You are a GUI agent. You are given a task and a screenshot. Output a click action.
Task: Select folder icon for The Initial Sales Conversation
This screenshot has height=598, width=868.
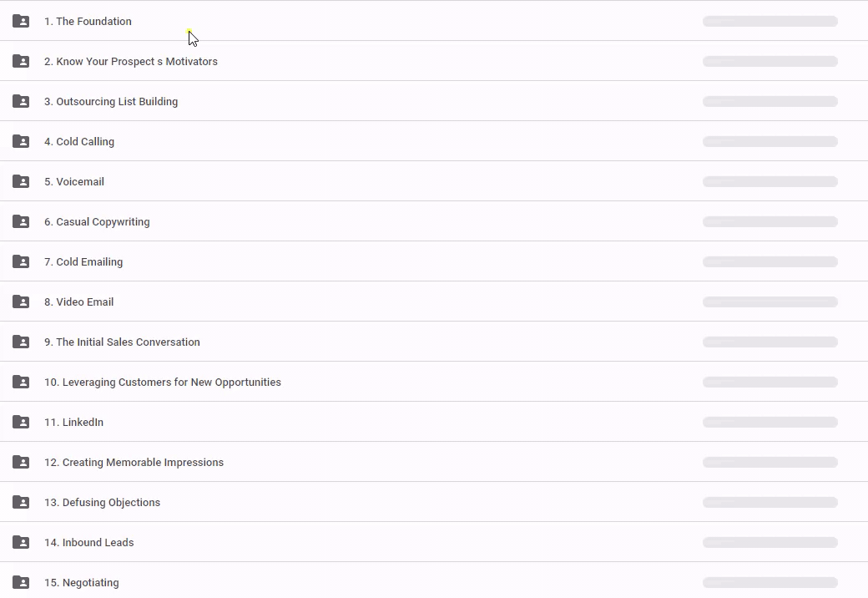point(21,342)
